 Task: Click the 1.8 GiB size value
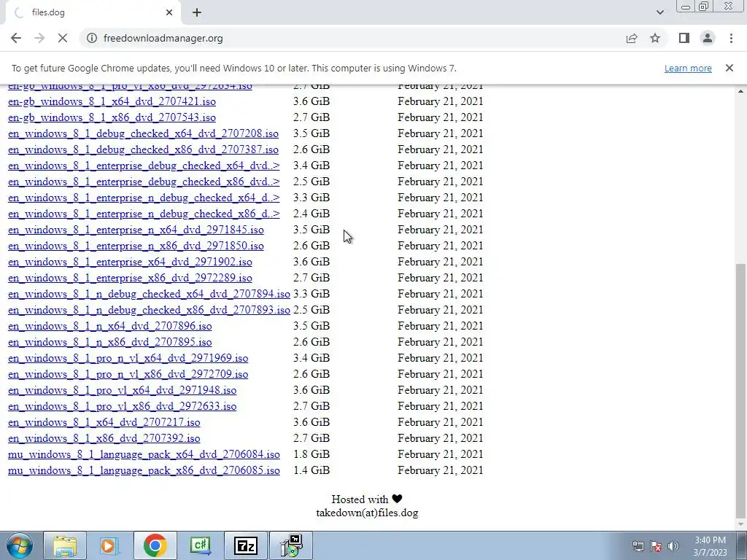[x=311, y=454]
